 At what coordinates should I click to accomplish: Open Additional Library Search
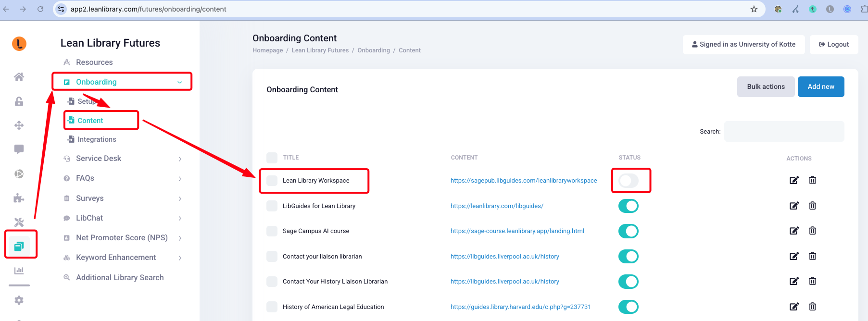click(x=120, y=277)
